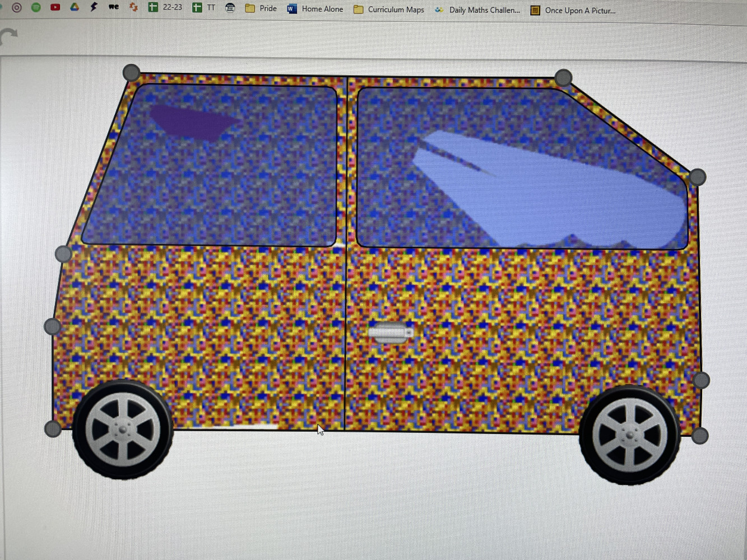Open the black lightning bolt bookmark
This screenshot has width=747, height=560.
coord(94,7)
